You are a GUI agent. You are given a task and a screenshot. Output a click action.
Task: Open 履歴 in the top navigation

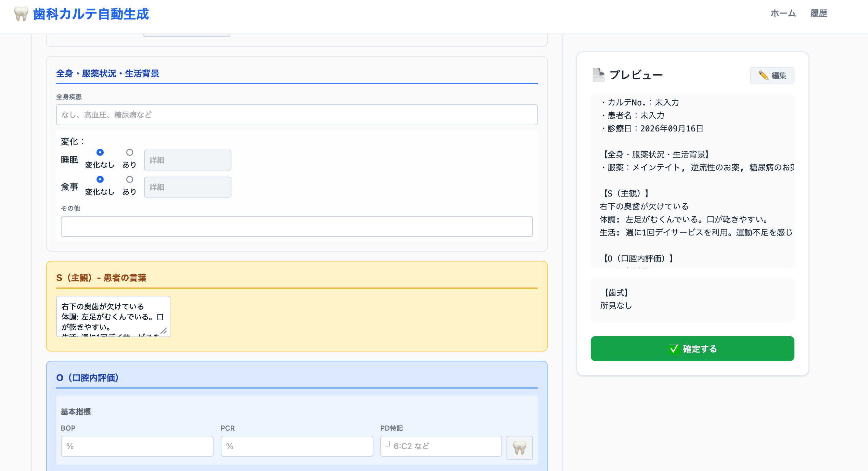coord(819,13)
